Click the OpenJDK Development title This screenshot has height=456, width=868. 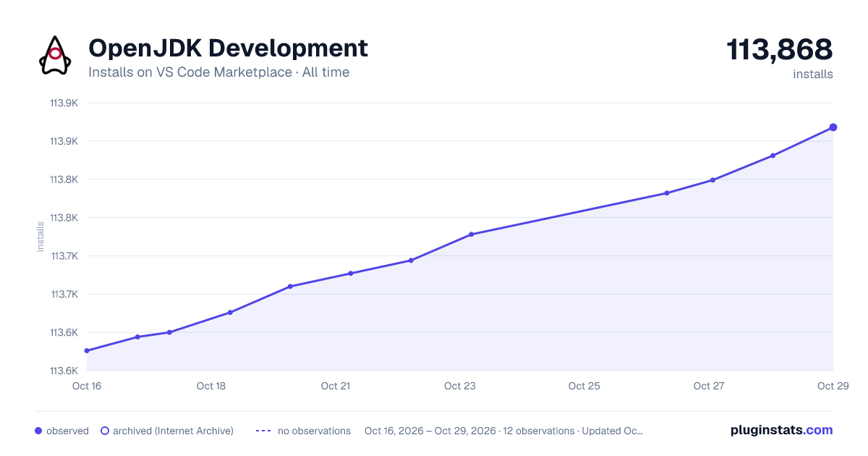pos(228,48)
